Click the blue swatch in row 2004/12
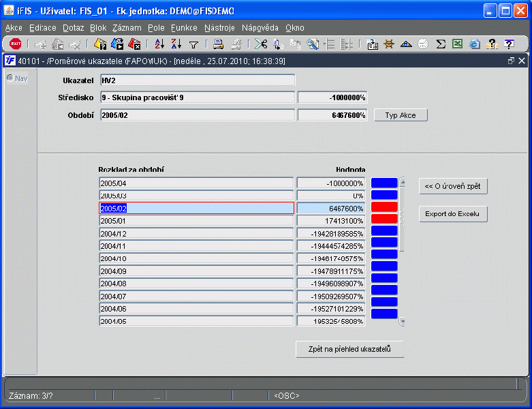 (x=384, y=230)
